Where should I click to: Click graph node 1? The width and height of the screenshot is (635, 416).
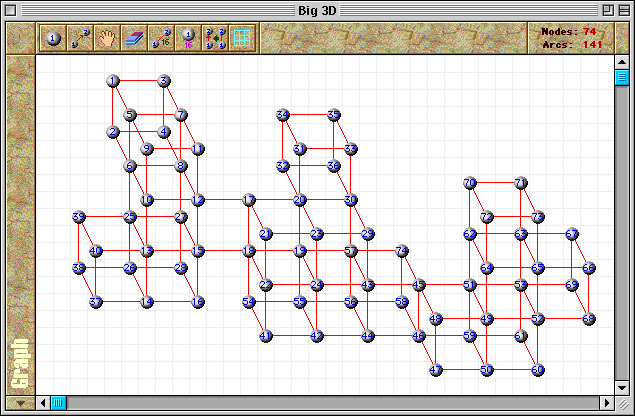[x=113, y=81]
